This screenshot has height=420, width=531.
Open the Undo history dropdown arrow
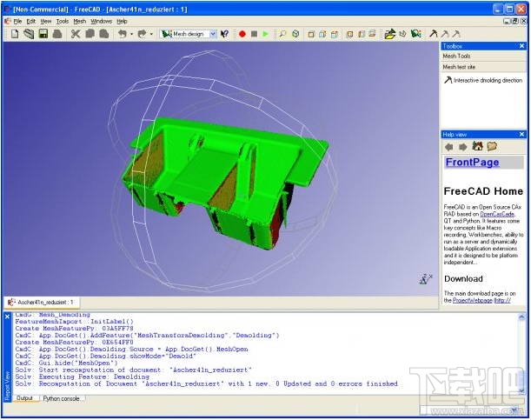point(131,34)
